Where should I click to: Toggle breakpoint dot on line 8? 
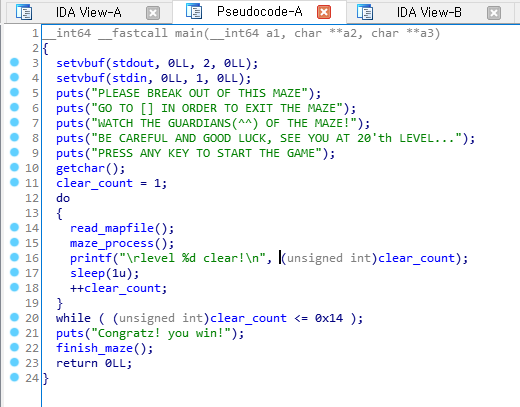click(14, 137)
